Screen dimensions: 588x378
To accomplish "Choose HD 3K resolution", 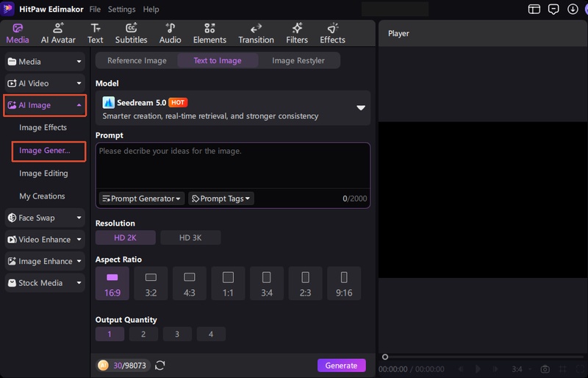I will pyautogui.click(x=190, y=238).
